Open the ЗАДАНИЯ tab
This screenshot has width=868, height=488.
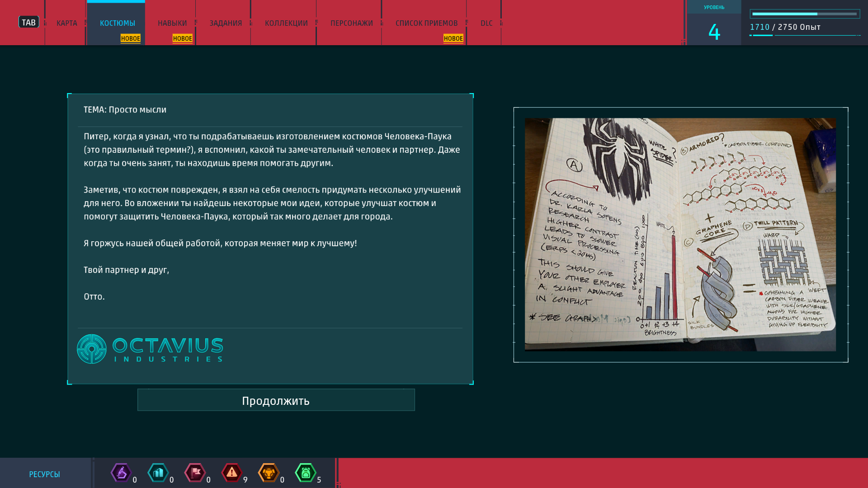click(x=226, y=23)
